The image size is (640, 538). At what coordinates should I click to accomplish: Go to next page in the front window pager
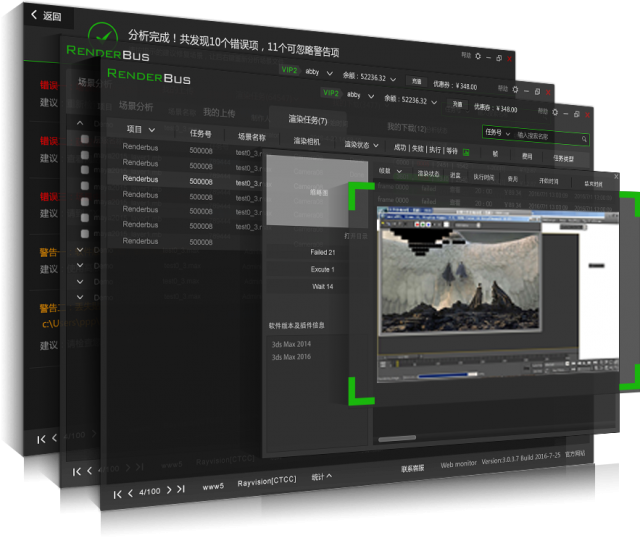(x=169, y=490)
